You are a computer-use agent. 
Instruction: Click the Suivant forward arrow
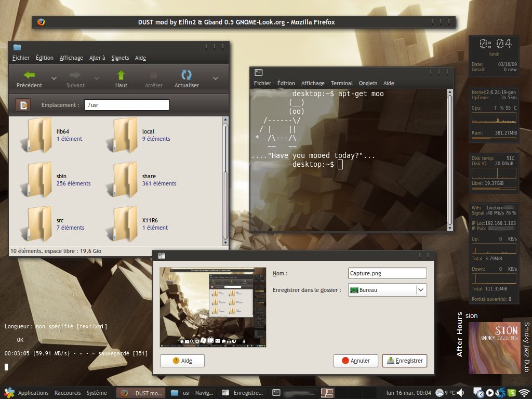pyautogui.click(x=75, y=79)
